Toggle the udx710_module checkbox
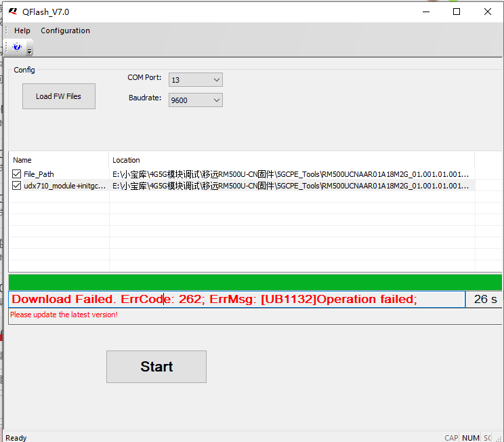The image size is (504, 442). tap(17, 186)
